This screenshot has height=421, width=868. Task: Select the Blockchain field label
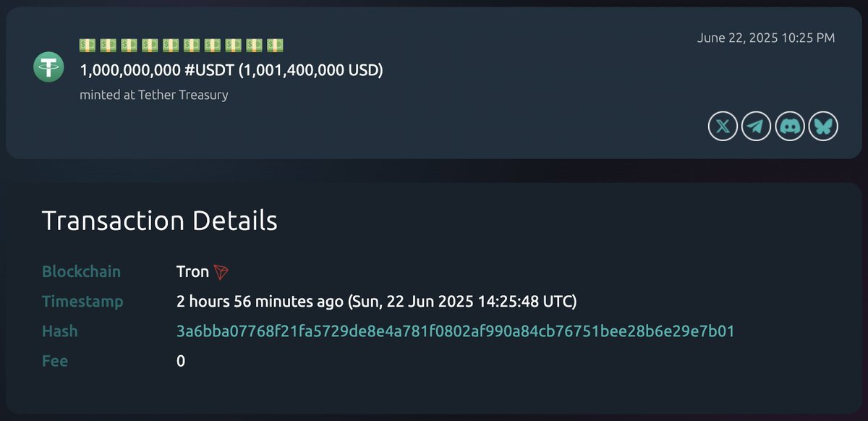(x=81, y=272)
